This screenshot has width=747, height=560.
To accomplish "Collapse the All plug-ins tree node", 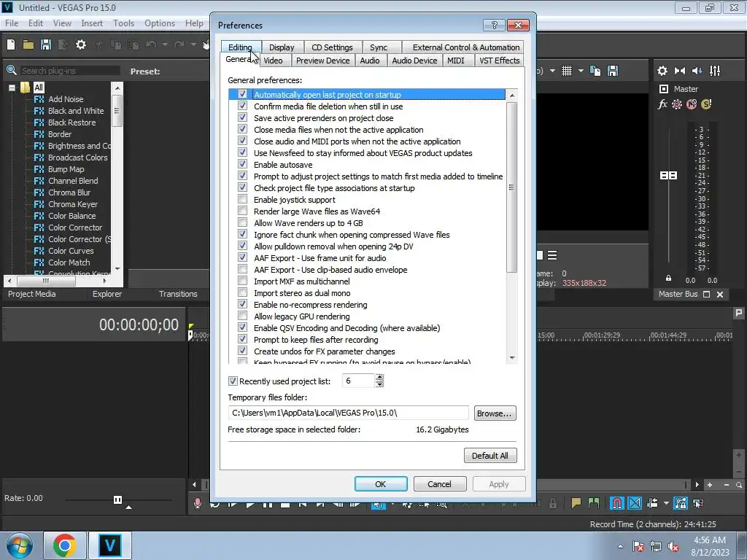I will pos(12,87).
